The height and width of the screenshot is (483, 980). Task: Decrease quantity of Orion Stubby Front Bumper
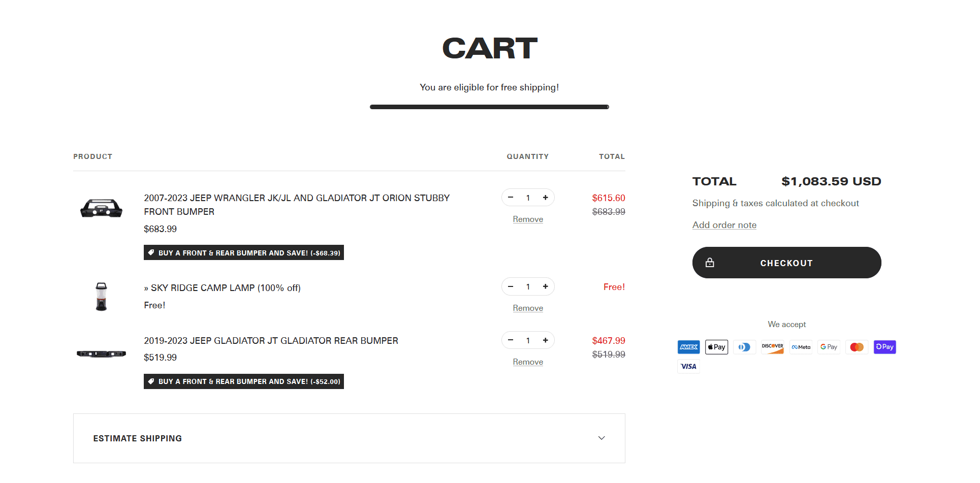(x=511, y=198)
